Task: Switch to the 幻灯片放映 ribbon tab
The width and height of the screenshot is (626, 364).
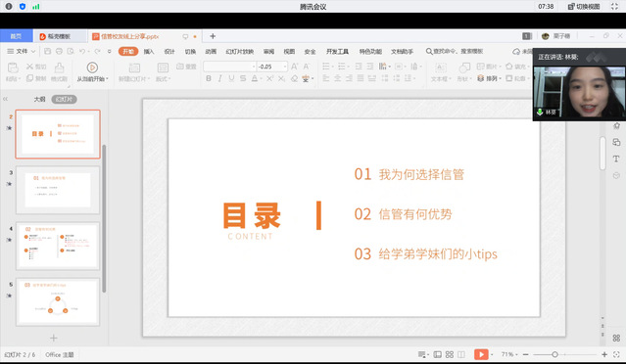Action: point(240,52)
